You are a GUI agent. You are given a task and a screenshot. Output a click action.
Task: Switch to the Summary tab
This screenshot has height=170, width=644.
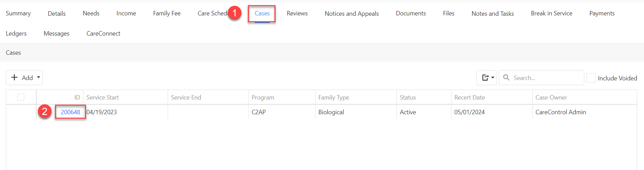[18, 13]
